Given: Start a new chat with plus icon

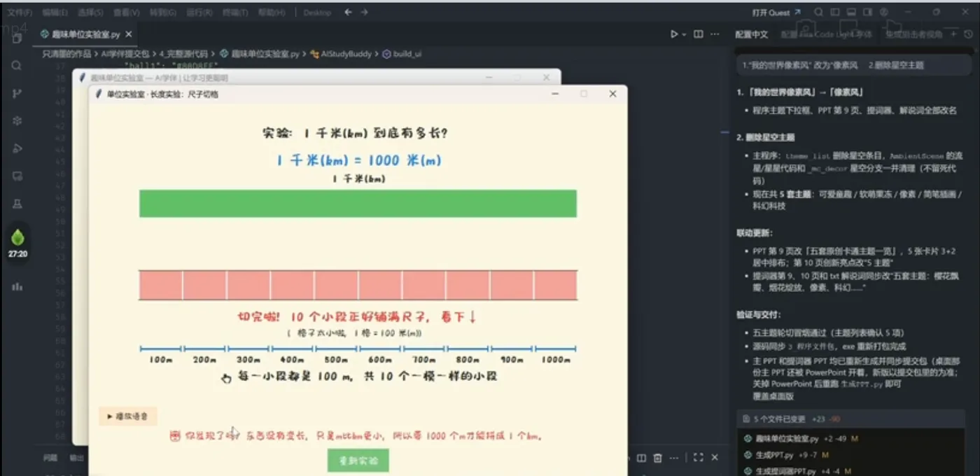Looking at the screenshot, I should click(x=953, y=34).
